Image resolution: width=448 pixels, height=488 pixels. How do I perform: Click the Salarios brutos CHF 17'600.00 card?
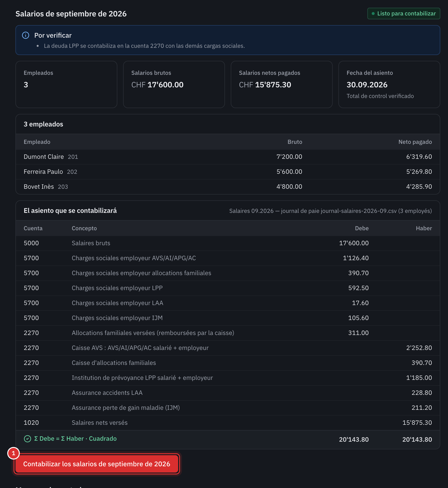pyautogui.click(x=174, y=84)
